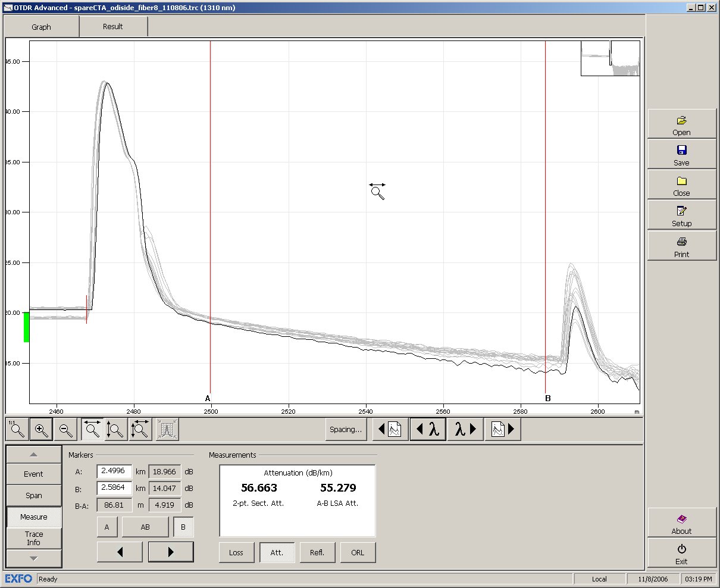Expand side menu with down arrow
Viewport: 720px width, 588px height.
pyautogui.click(x=34, y=558)
